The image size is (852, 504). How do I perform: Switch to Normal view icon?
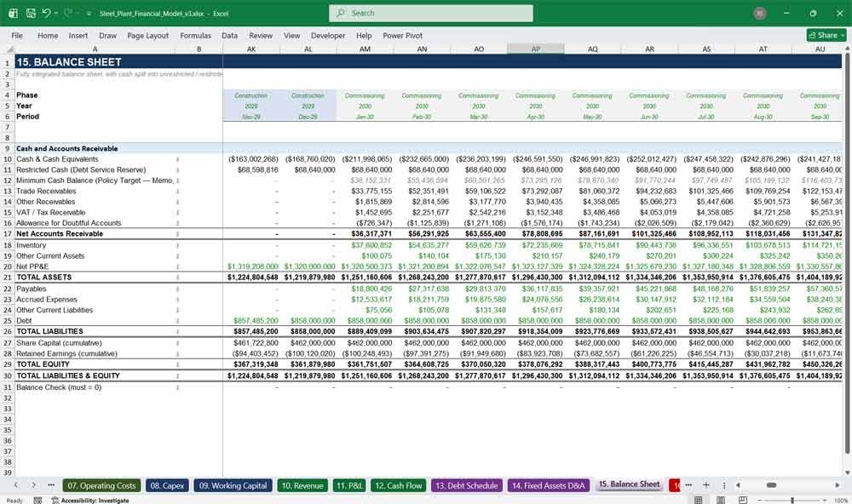tap(699, 500)
